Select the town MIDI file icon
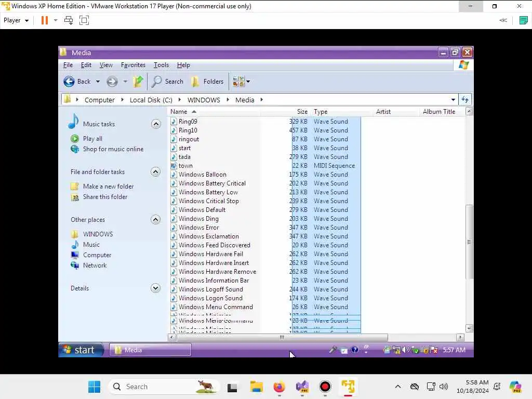 pos(174,166)
